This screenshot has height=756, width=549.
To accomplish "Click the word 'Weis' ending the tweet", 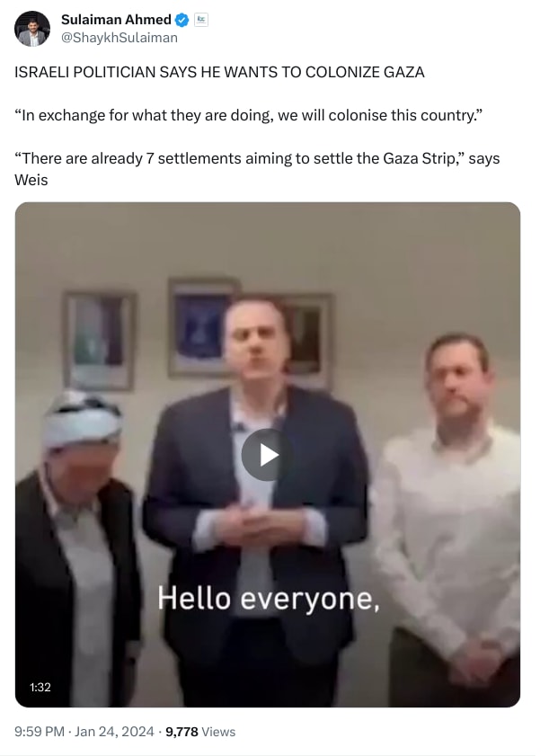I will [31, 180].
